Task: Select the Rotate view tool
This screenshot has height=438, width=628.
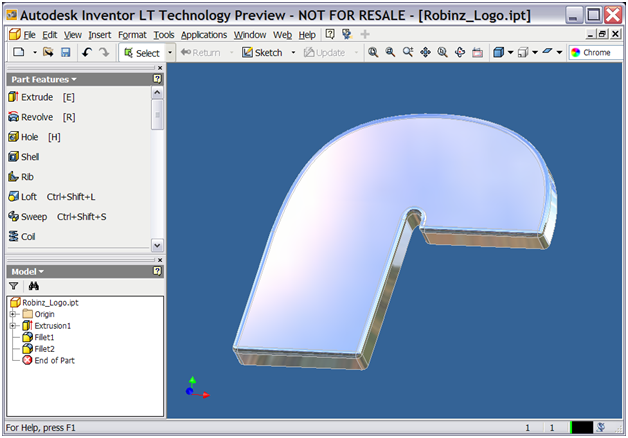Action: pos(460,52)
